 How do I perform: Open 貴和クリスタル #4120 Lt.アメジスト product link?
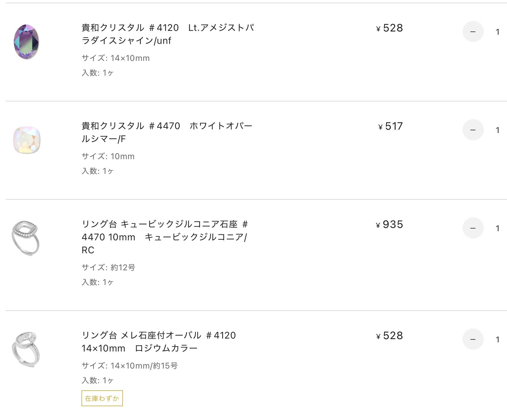tap(168, 34)
